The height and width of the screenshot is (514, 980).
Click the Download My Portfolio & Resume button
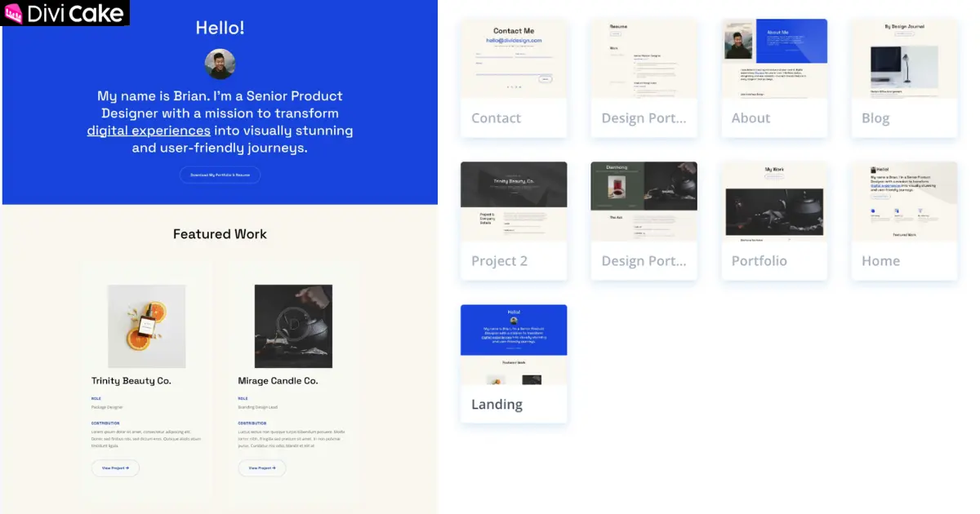[x=220, y=175]
